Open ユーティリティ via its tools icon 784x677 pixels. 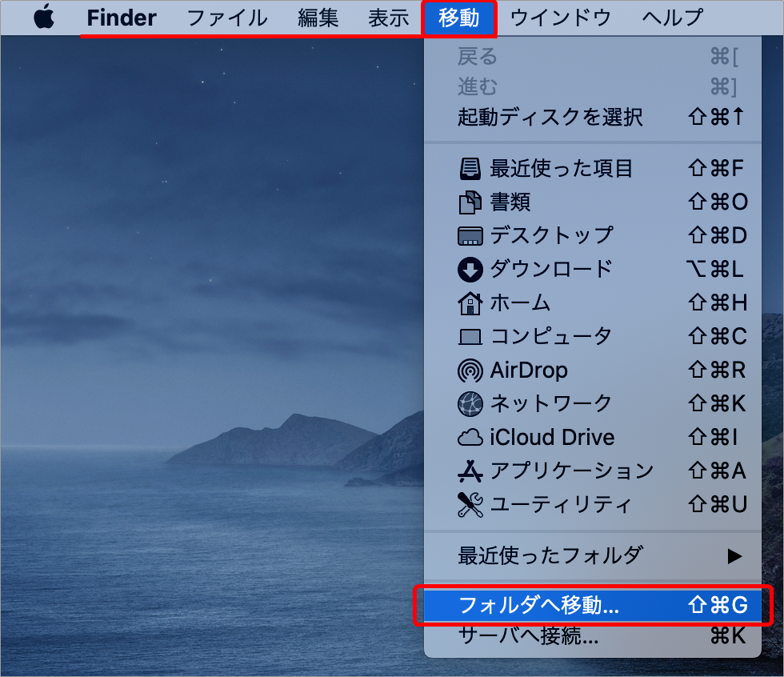click(x=470, y=505)
